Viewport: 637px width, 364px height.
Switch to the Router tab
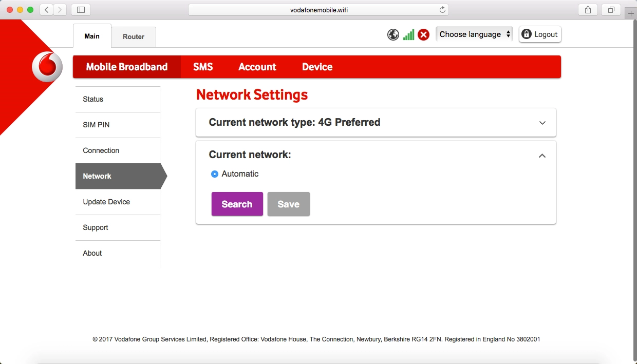pos(134,36)
